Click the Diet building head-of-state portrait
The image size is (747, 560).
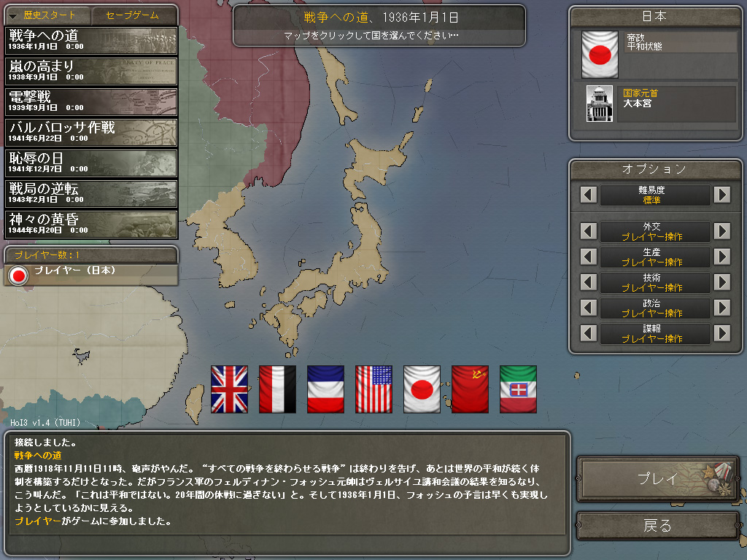pyautogui.click(x=600, y=104)
